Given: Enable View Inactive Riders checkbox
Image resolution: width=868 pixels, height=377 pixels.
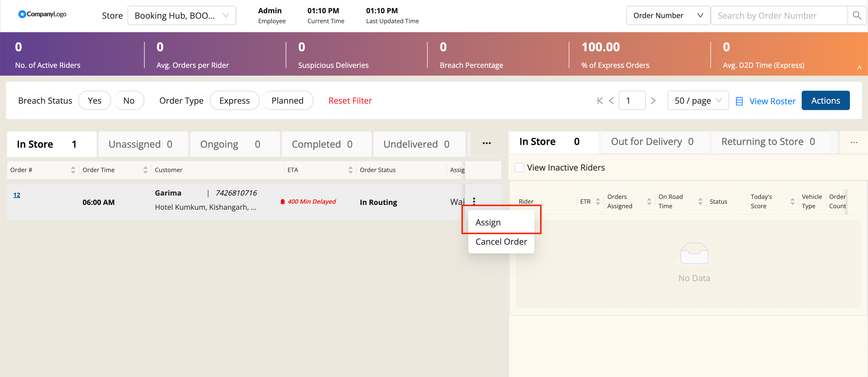Looking at the screenshot, I should click(519, 168).
